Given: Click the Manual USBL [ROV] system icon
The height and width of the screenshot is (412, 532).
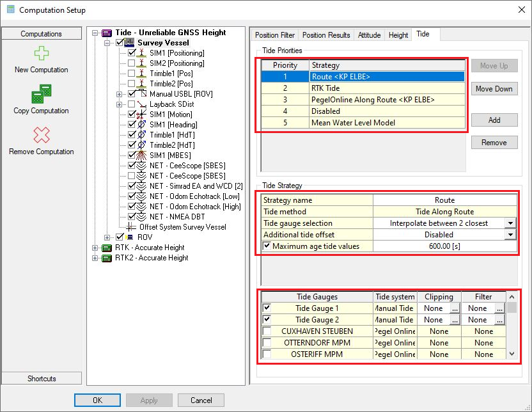Looking at the screenshot, I should click(142, 94).
